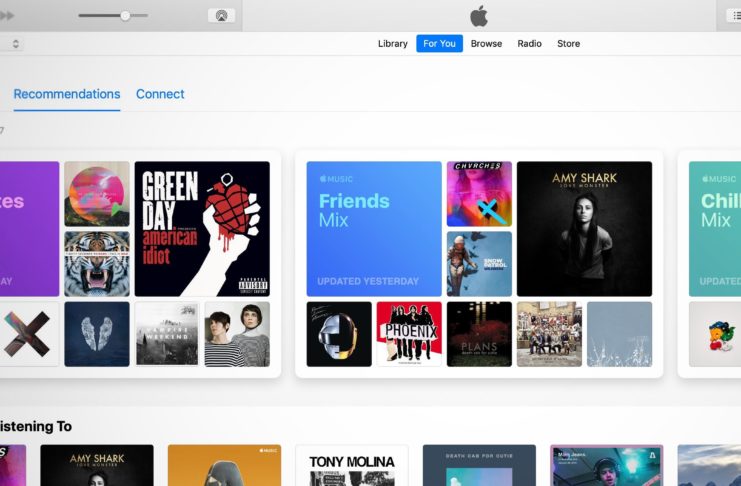741x486 pixels.
Task: Open the Snow Patrol album cover
Action: point(479,264)
